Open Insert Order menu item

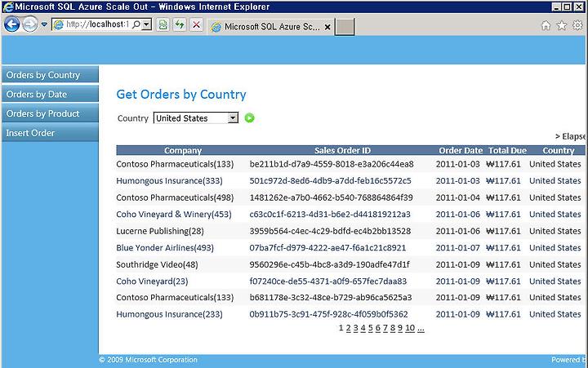pos(50,133)
